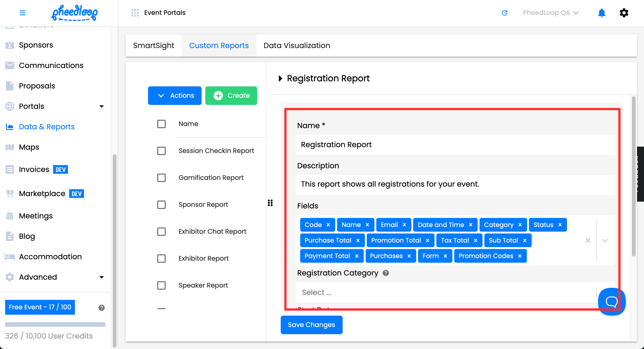This screenshot has height=349, width=644.
Task: Open the Event Portals grid icon
Action: [x=135, y=13]
